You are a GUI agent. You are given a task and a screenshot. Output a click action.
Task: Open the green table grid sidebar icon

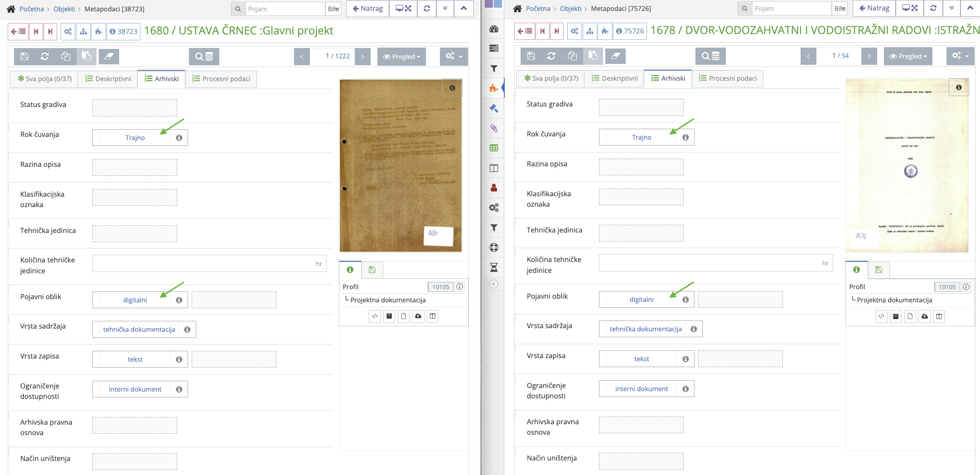pos(494,148)
